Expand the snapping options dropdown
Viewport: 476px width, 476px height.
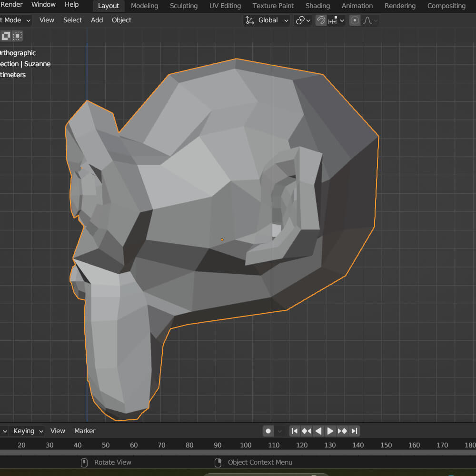click(337, 20)
